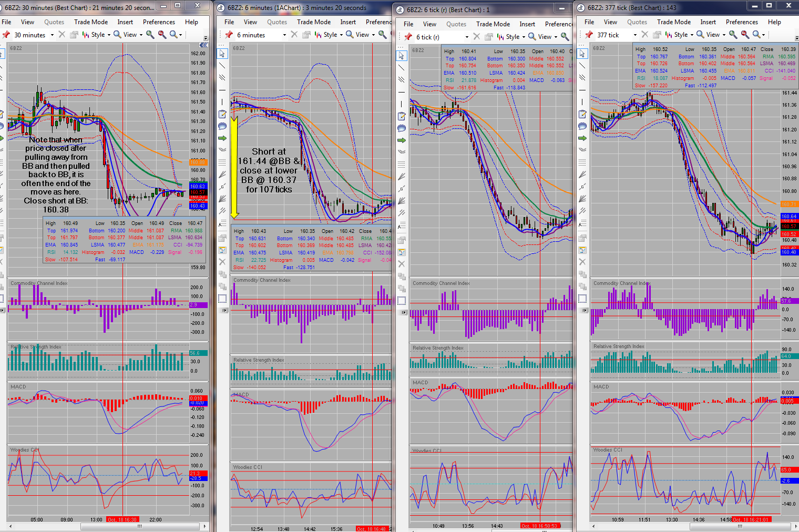
Task: Toggle the red pushpin in 377 tick toolbar
Action: pos(589,35)
